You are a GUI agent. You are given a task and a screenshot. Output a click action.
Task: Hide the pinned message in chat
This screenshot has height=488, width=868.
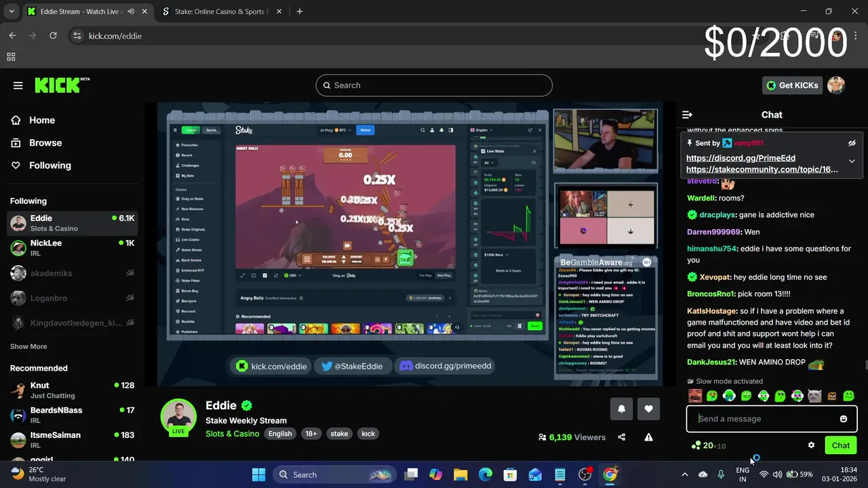tap(852, 143)
